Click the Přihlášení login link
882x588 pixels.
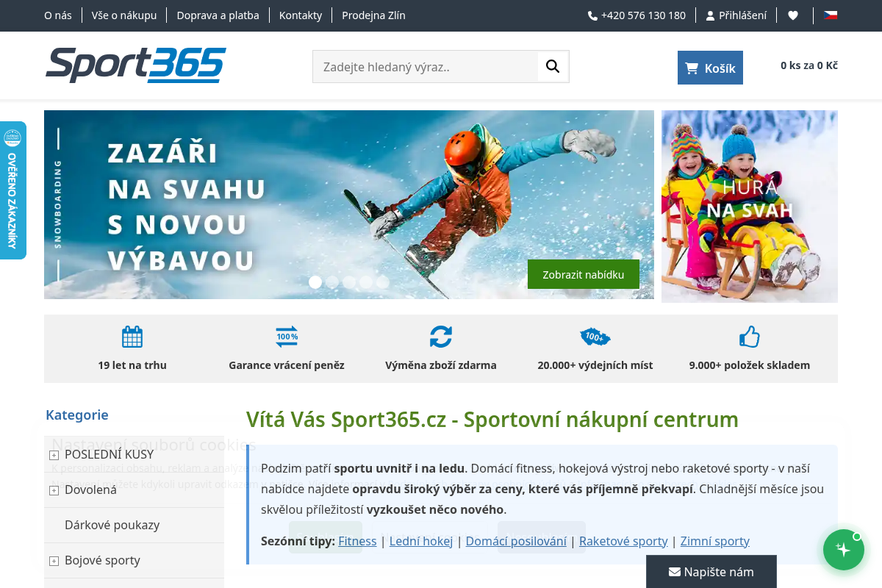coord(736,15)
